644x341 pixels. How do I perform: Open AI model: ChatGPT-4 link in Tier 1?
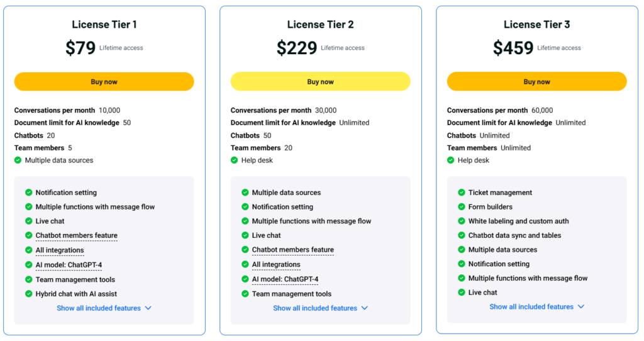point(69,265)
